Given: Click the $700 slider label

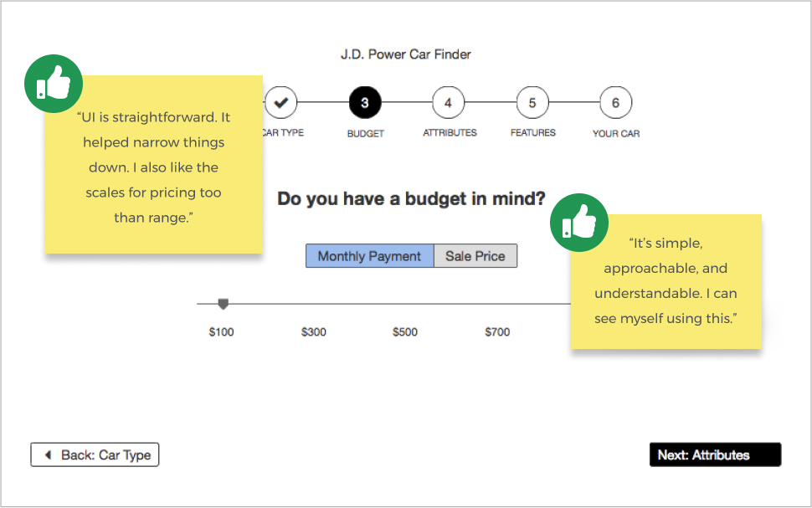Looking at the screenshot, I should [x=497, y=332].
